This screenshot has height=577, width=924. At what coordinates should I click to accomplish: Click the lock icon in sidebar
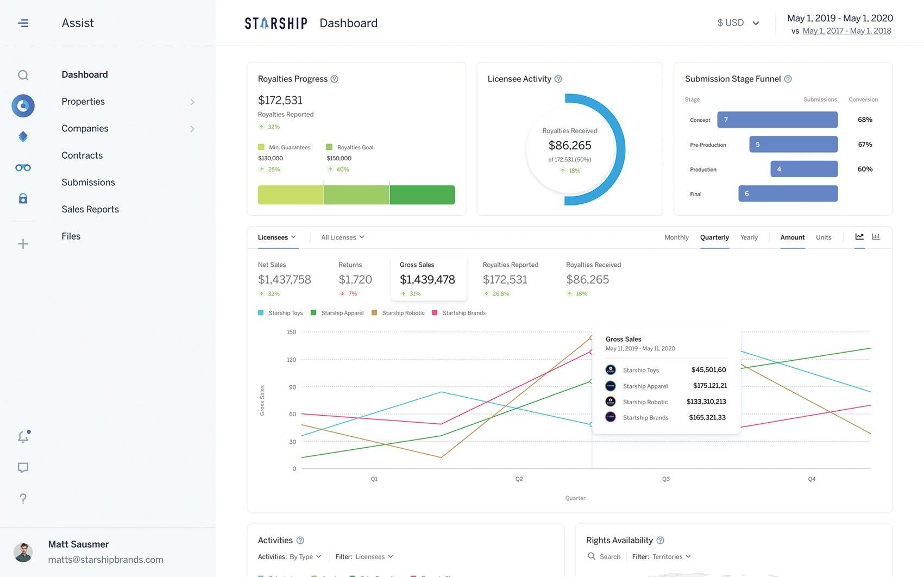click(x=23, y=198)
